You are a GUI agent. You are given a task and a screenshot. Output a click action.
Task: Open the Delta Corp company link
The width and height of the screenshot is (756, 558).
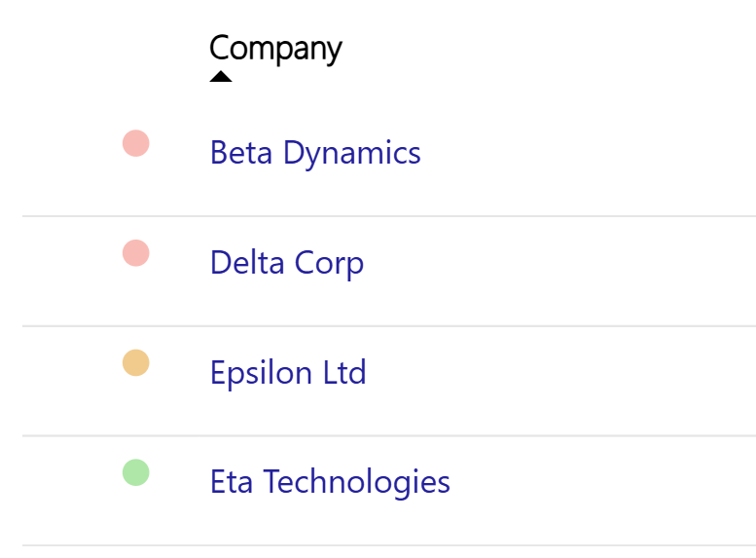click(x=287, y=263)
